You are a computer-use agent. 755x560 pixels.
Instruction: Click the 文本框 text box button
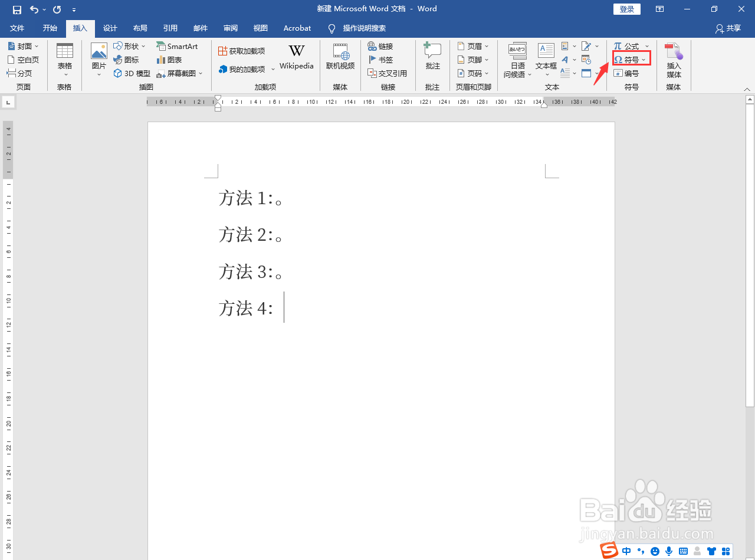pos(546,60)
